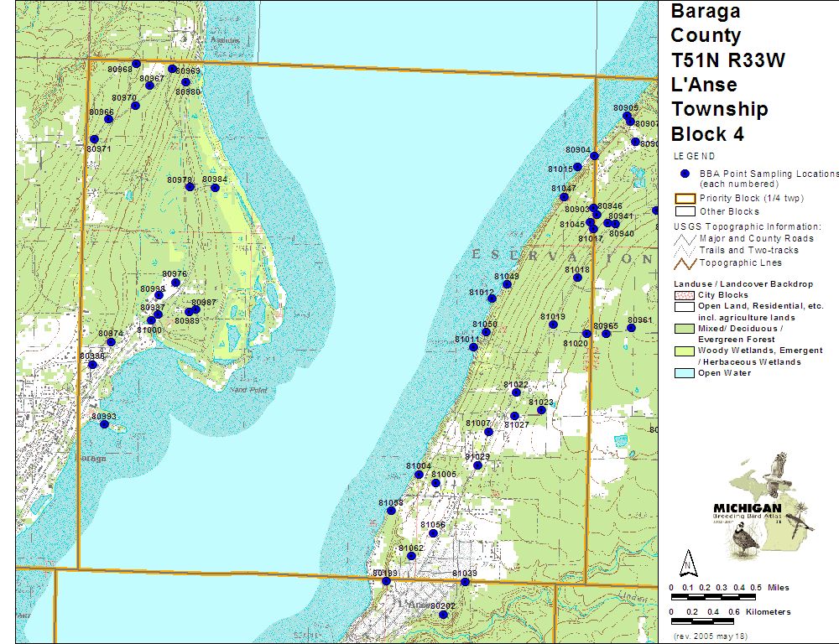Select the sampling point labeled 80978

[x=190, y=187]
